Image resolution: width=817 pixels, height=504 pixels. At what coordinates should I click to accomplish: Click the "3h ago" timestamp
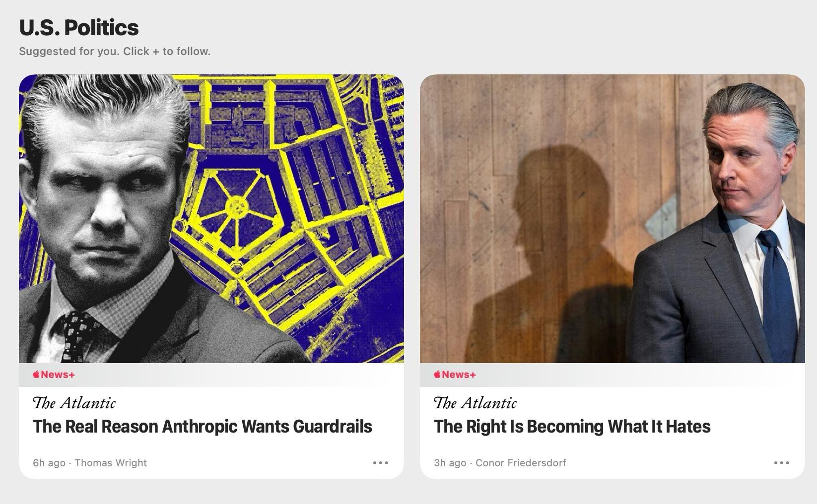pos(450,463)
